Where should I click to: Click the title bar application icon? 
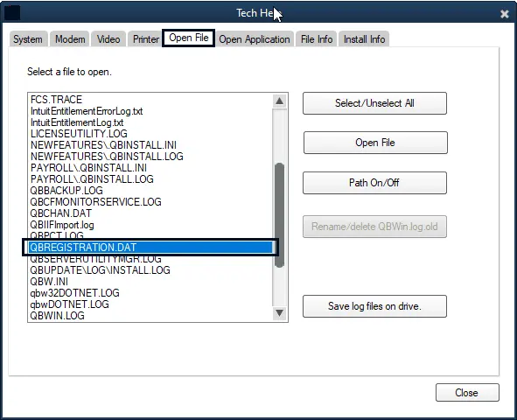12,13
